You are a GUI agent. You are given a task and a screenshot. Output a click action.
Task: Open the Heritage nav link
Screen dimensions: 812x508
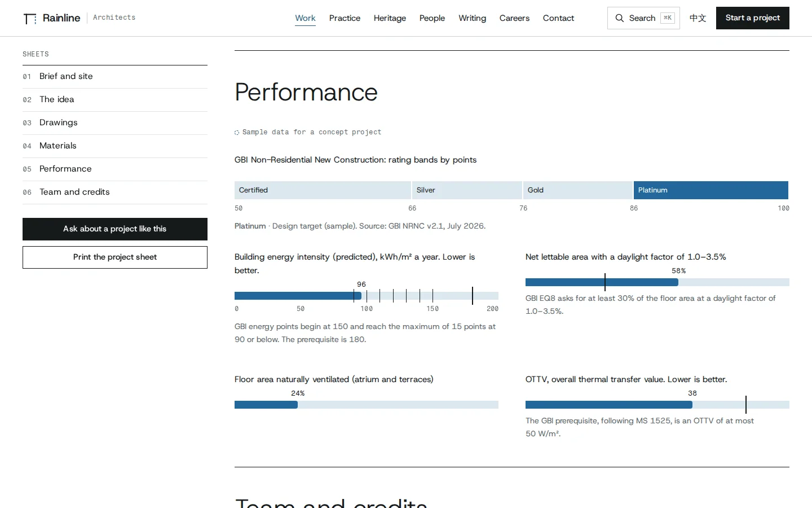(x=390, y=18)
